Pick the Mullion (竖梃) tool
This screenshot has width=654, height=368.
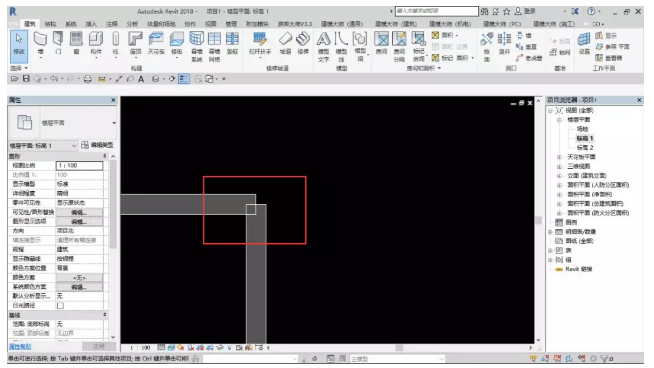tap(232, 43)
